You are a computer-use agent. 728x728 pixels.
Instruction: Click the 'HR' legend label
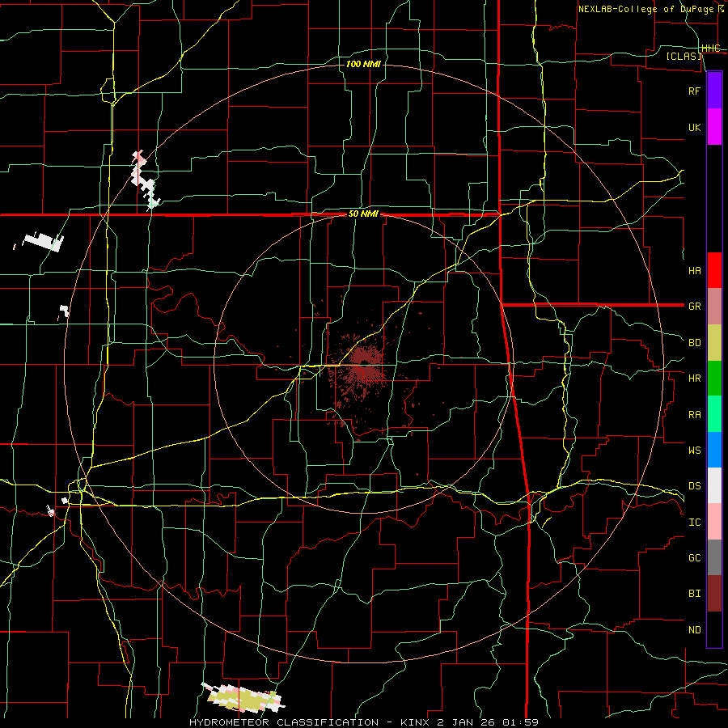click(694, 379)
